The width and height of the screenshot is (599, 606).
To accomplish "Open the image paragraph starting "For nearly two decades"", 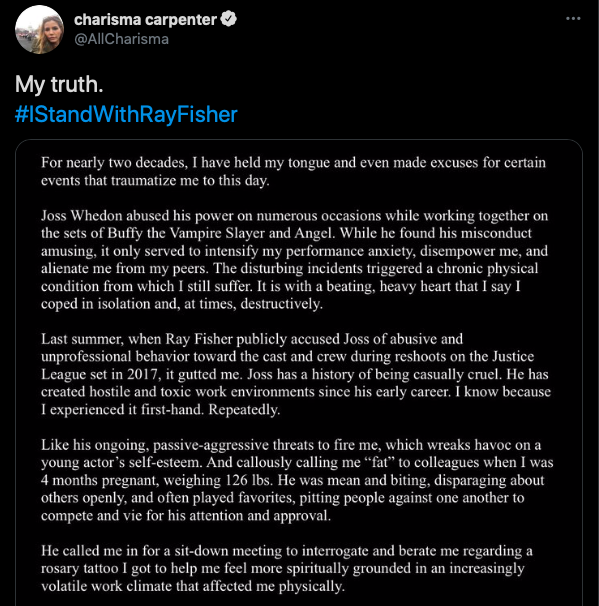I will tap(293, 171).
